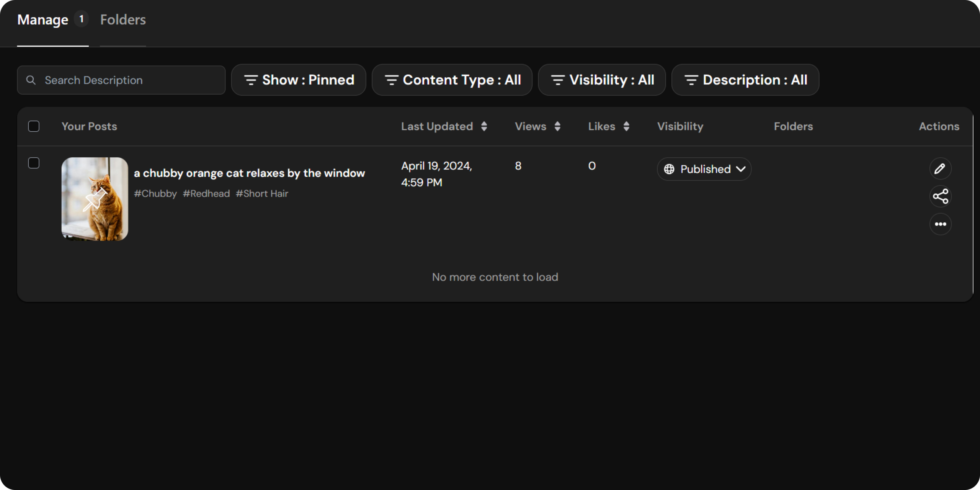Click the globe icon next to Published
980x490 pixels.
click(670, 169)
